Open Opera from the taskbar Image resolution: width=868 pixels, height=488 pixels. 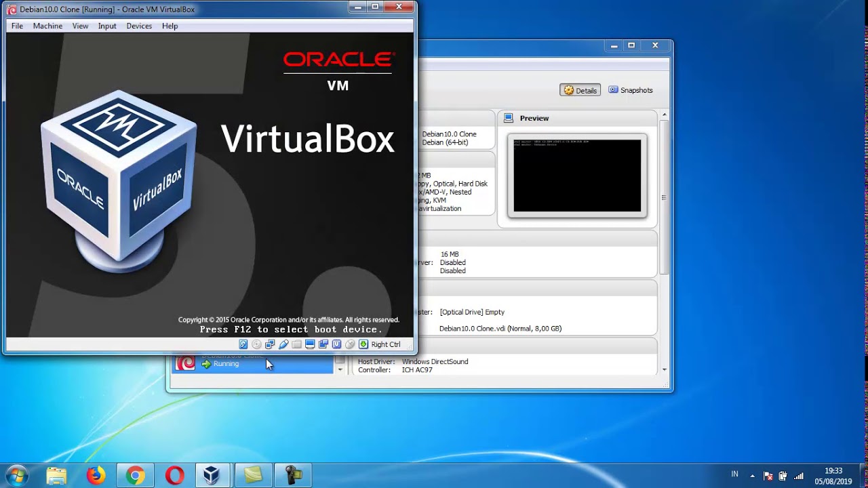(174, 476)
